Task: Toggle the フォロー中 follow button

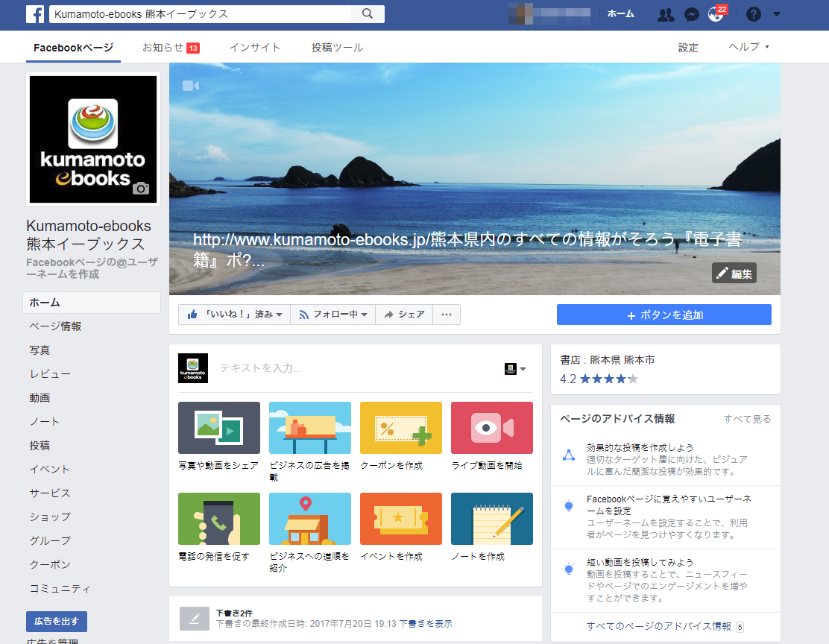Action: point(332,315)
